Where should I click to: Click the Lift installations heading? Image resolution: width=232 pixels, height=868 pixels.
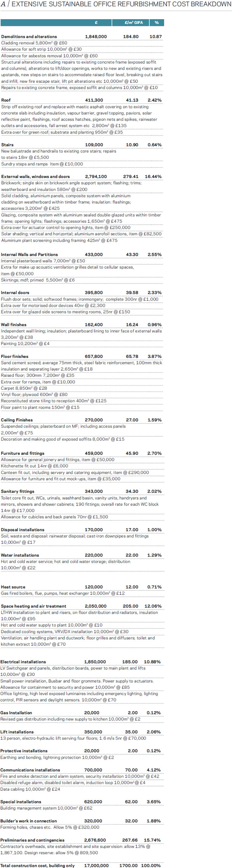pos(17,732)
